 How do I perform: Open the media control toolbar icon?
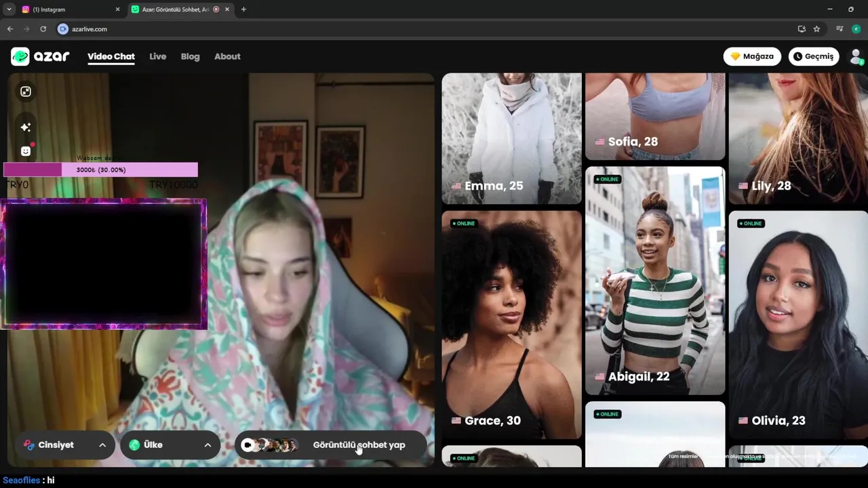pos(840,29)
